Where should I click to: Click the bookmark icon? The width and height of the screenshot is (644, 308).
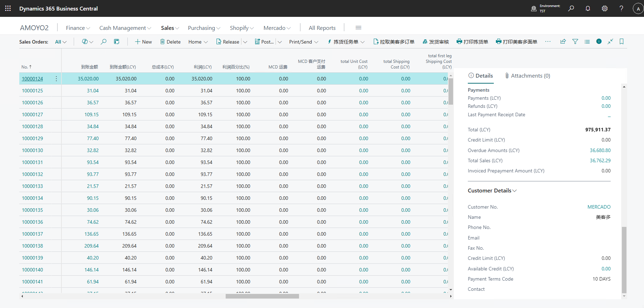pyautogui.click(x=622, y=41)
